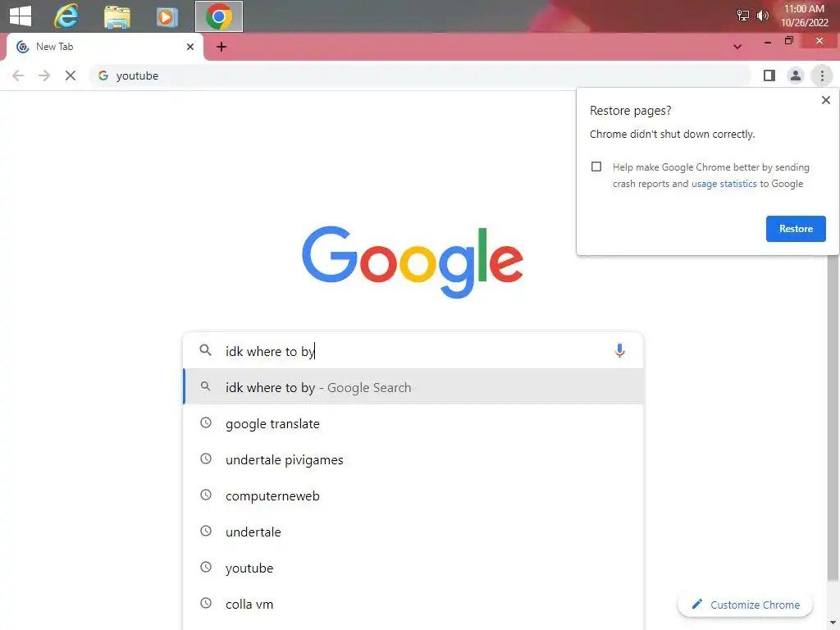840x630 pixels.
Task: Choose the google translate suggestion
Action: pyautogui.click(x=413, y=423)
